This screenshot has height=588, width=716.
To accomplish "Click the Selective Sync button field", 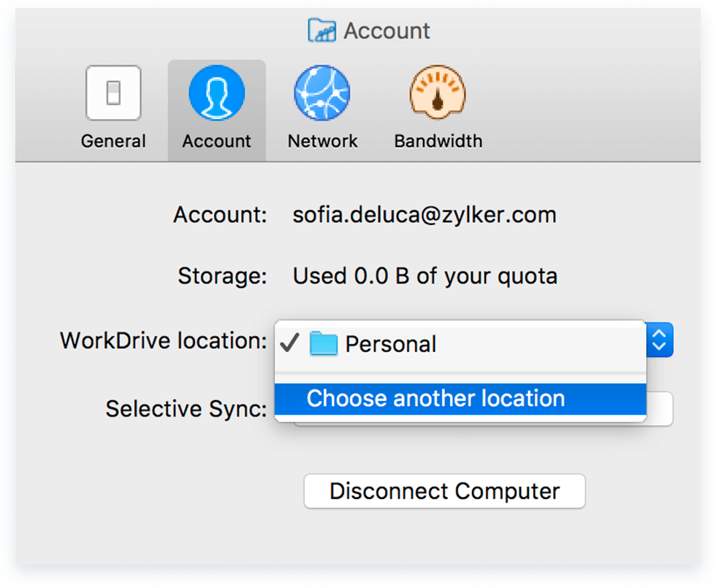I will [659, 410].
